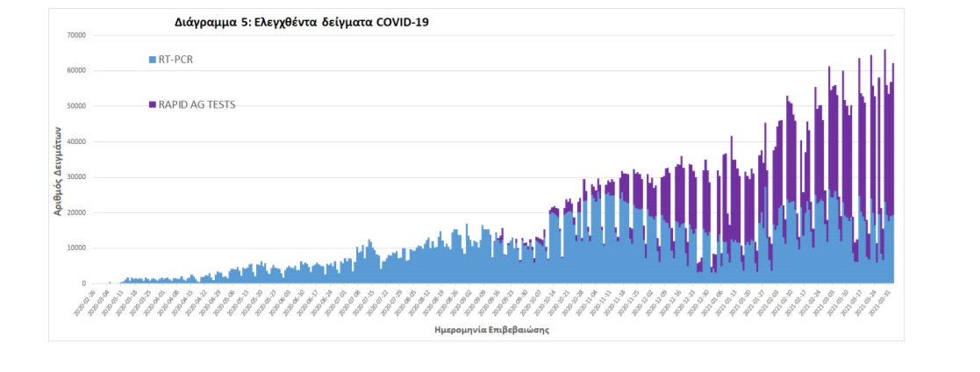
Task: Click the purple RAPID AG TESTS legend square
Action: click(153, 104)
